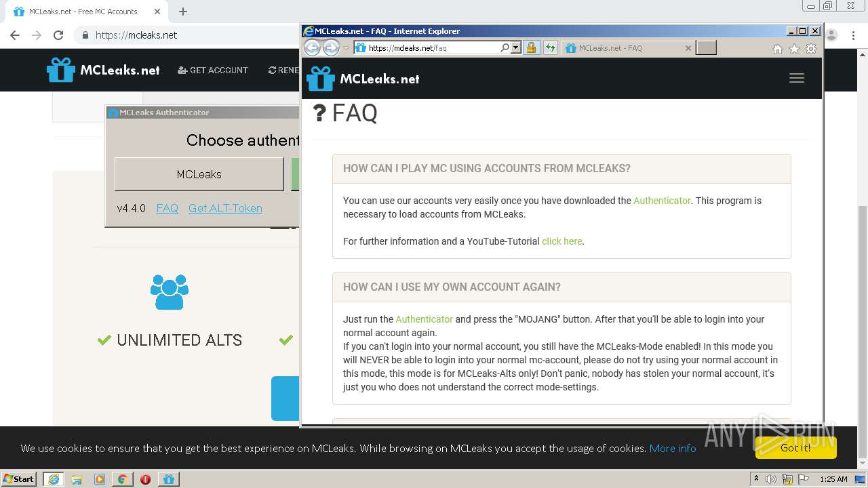This screenshot has width=868, height=488.
Task: Open Get ALT-Token link in Authenticator
Action: coord(225,208)
